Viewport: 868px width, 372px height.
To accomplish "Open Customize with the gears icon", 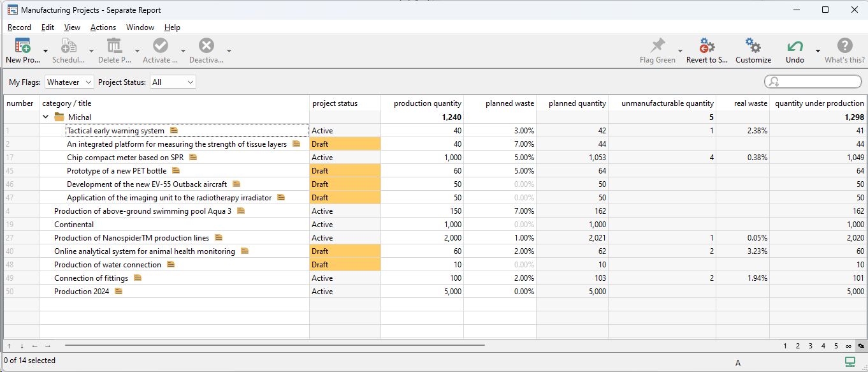I will pos(753,46).
